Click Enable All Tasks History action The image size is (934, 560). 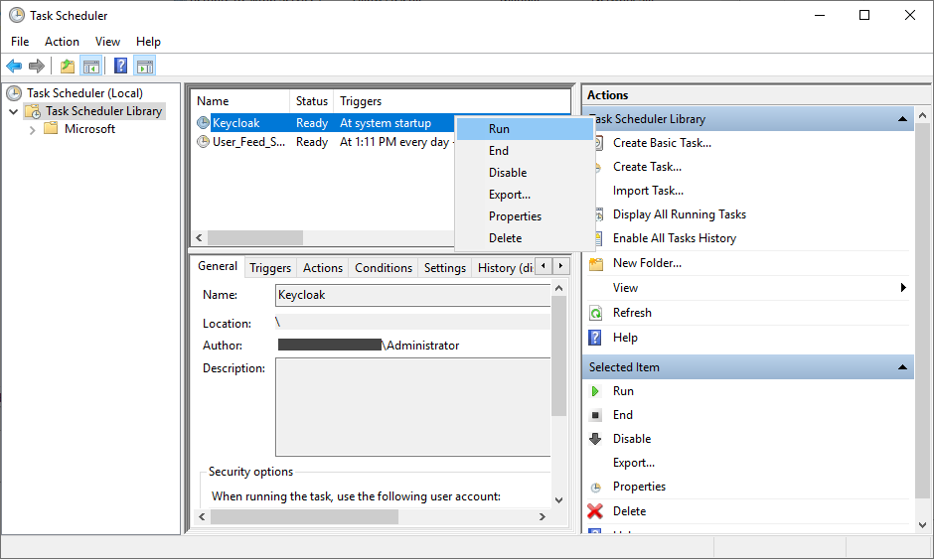[675, 238]
